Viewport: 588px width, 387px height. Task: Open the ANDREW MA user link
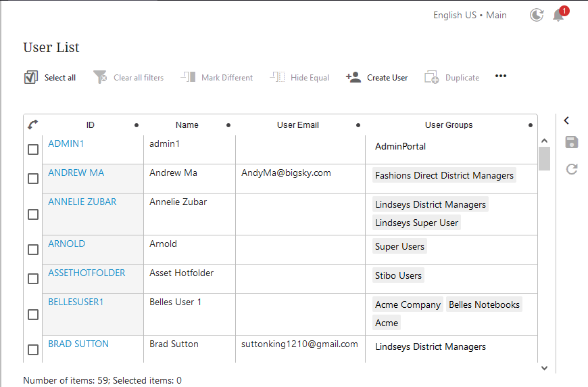coord(76,173)
